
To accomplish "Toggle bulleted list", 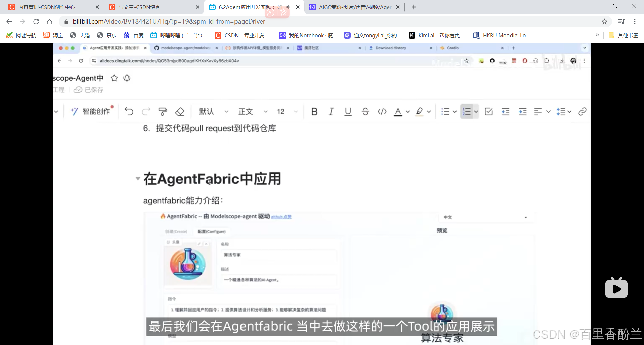I will (x=445, y=111).
